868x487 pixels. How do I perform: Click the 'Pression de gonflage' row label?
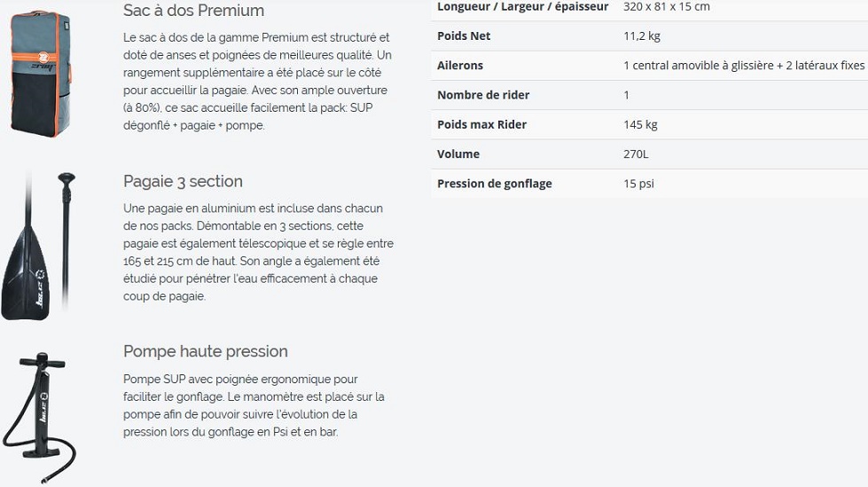point(495,184)
